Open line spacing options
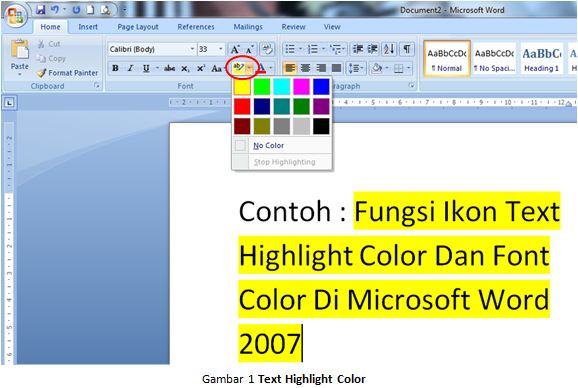578x388 pixels. pyautogui.click(x=356, y=68)
